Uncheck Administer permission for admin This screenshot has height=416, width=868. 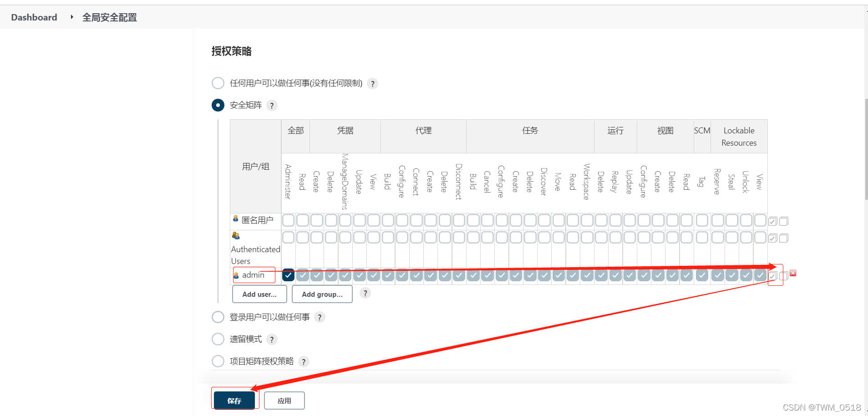[288, 275]
